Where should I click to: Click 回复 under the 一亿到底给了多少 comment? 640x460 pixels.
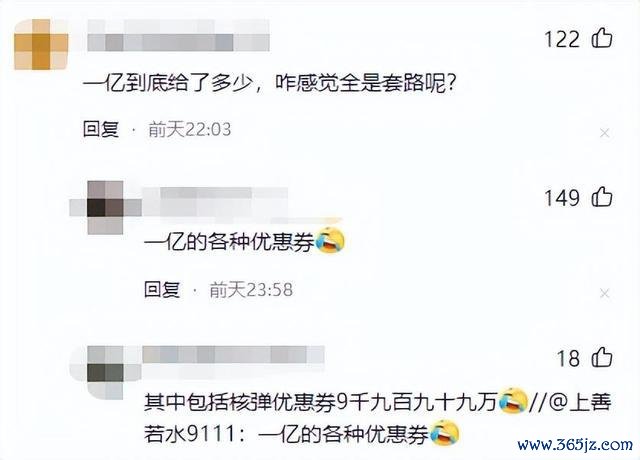[x=101, y=129]
